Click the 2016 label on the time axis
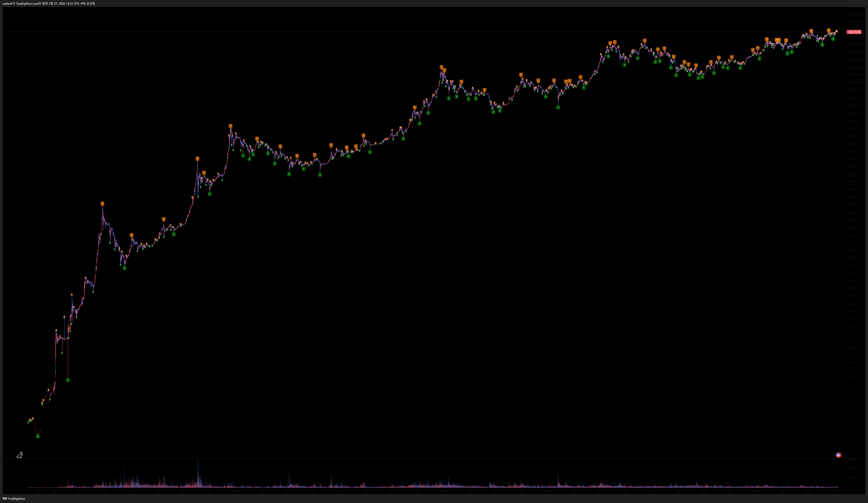868x503 pixels. point(339,491)
